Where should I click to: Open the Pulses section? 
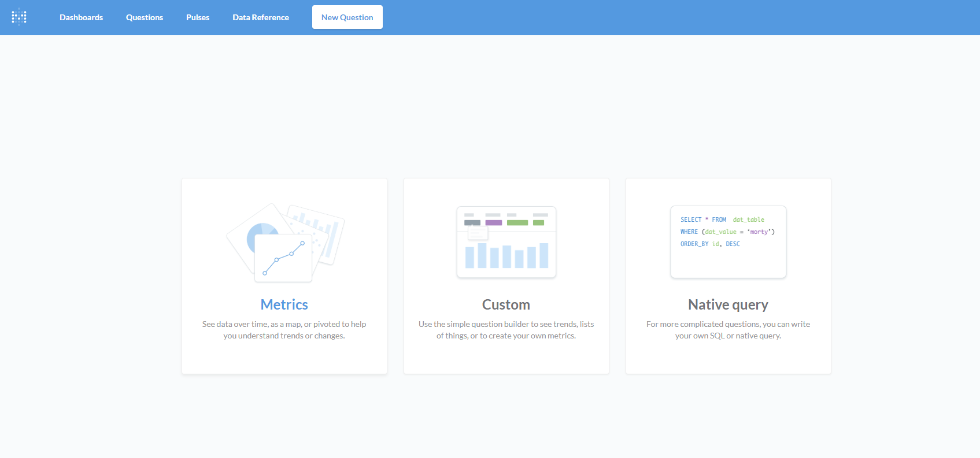[x=198, y=17]
